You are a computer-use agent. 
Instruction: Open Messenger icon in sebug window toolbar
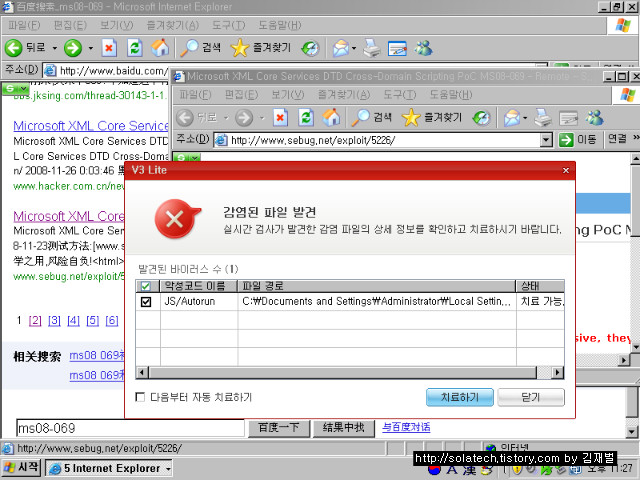coord(594,118)
